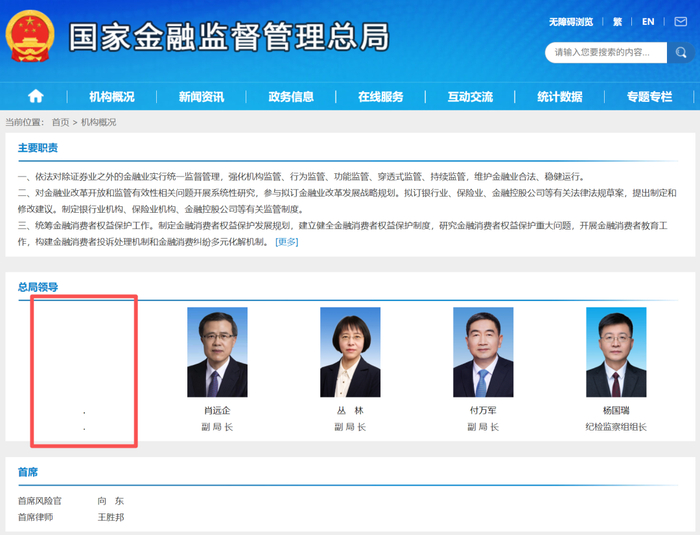Open the envelope mail icon

tap(680, 21)
